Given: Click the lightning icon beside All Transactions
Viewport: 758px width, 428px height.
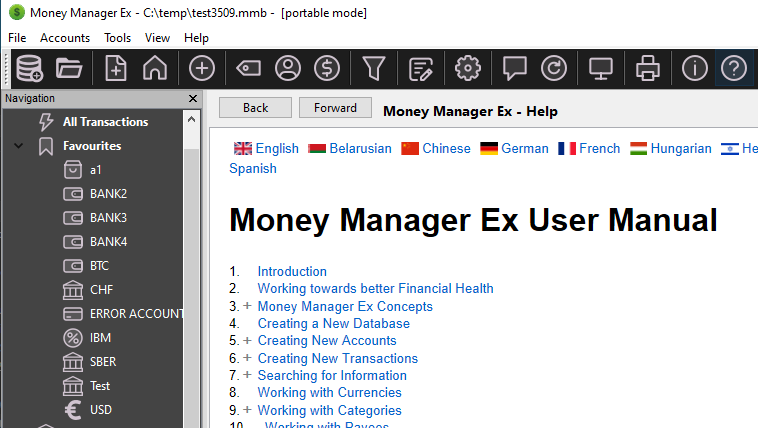Looking at the screenshot, I should click(46, 122).
